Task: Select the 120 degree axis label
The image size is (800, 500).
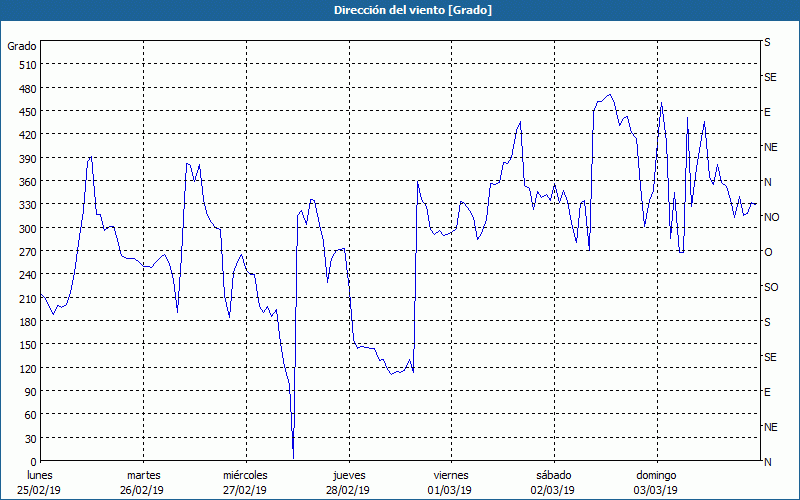Action: (28, 369)
